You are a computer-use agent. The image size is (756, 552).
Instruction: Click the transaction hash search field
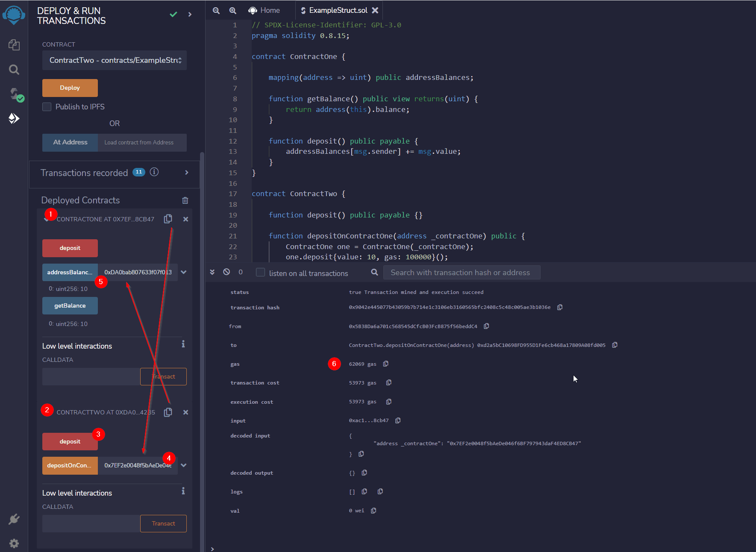pyautogui.click(x=462, y=273)
